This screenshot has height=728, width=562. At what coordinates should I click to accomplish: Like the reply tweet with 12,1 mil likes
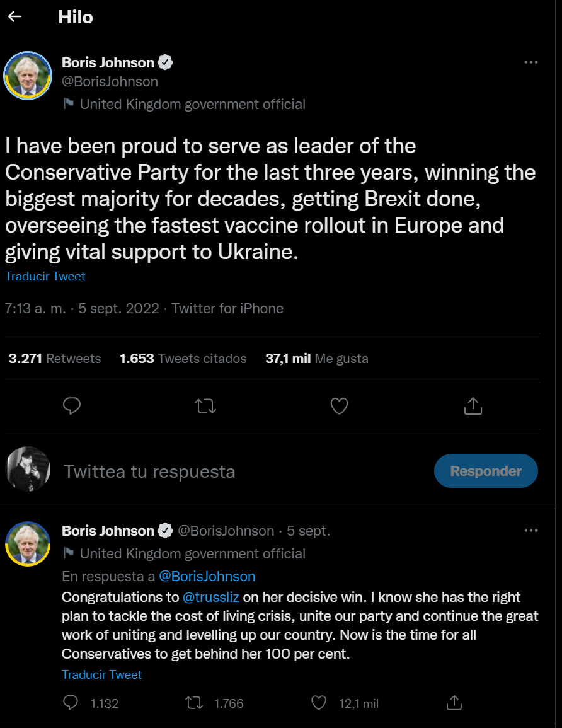[319, 703]
